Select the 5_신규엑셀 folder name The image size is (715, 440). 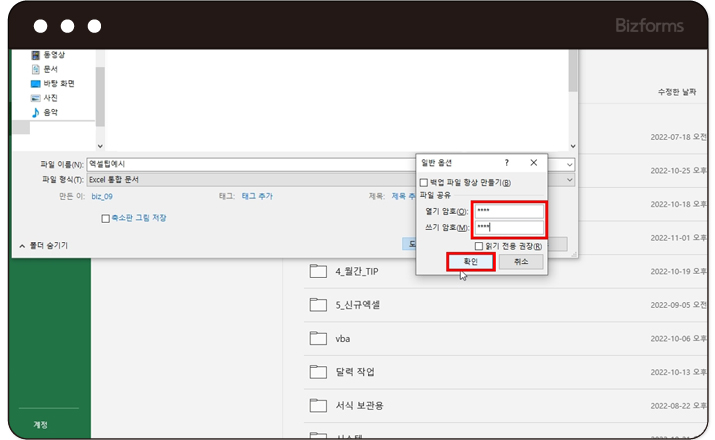coord(358,305)
